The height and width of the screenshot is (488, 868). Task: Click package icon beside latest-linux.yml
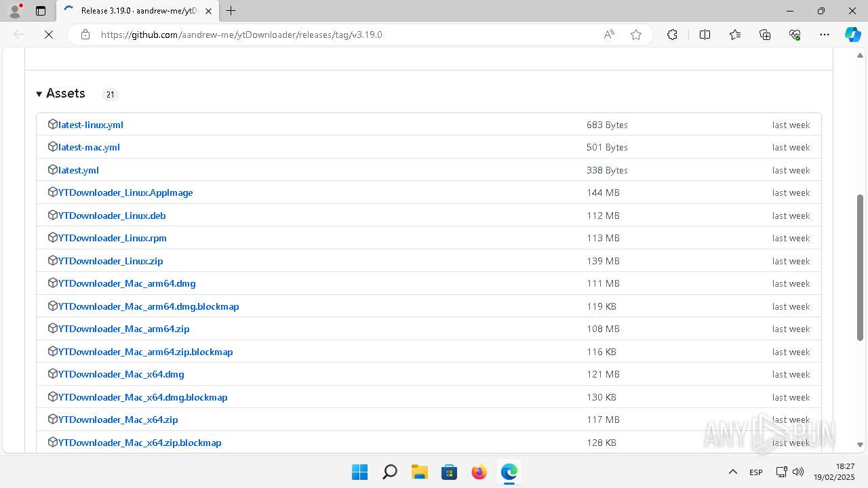click(x=53, y=124)
